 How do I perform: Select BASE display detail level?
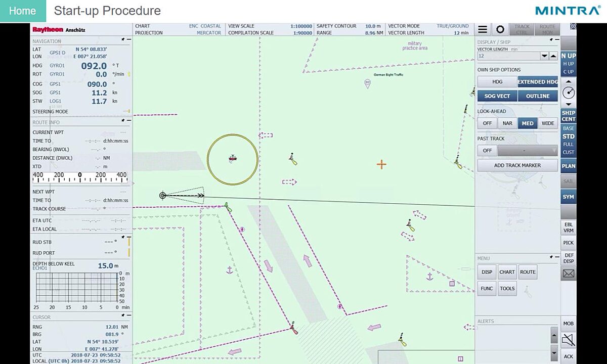(x=569, y=128)
